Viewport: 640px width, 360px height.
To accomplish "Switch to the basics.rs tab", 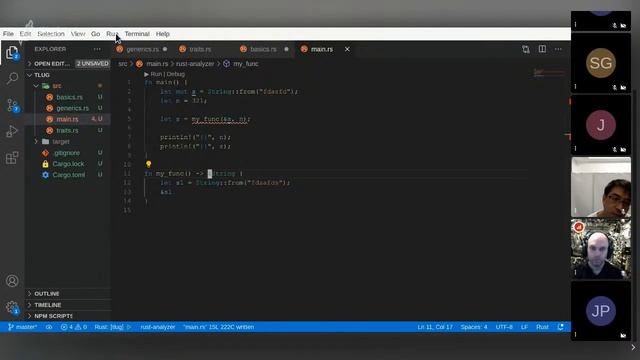I will pos(263,49).
